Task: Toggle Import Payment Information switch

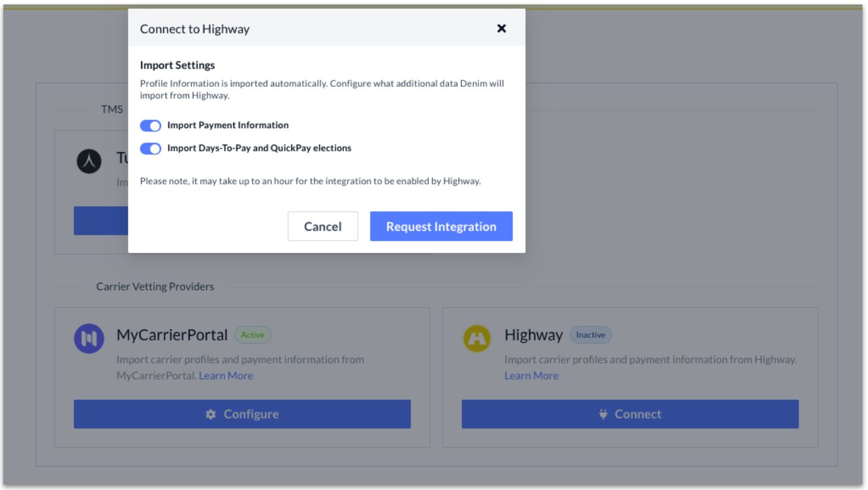Action: (x=150, y=126)
